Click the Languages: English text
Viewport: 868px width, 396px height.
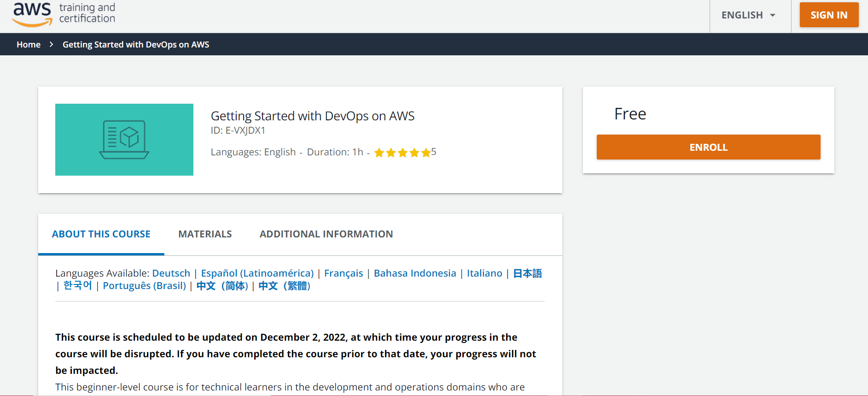pyautogui.click(x=253, y=152)
